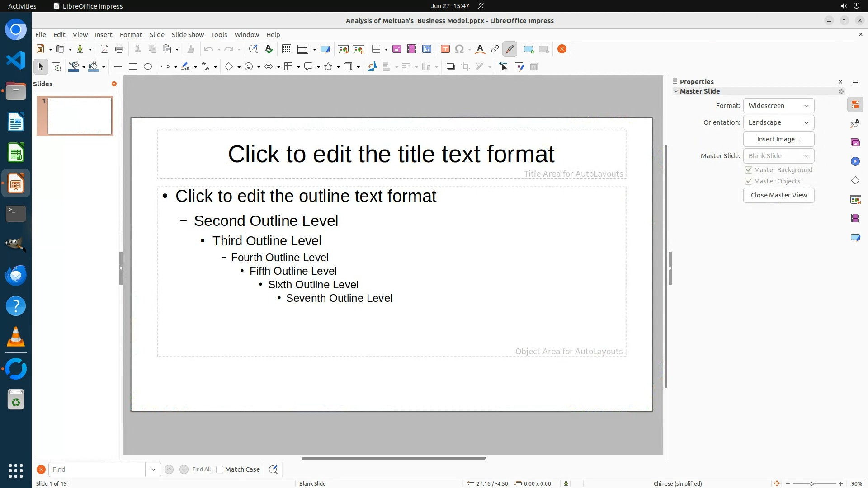Toggle the Match Case checkbox
This screenshot has width=868, height=488.
pyautogui.click(x=220, y=469)
